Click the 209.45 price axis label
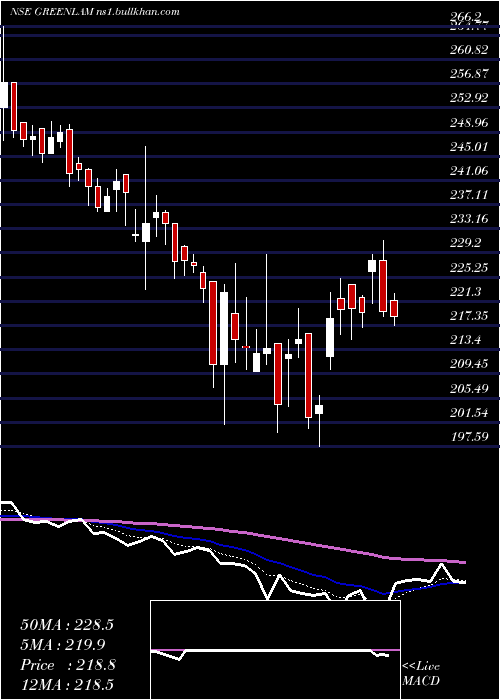 click(x=468, y=364)
